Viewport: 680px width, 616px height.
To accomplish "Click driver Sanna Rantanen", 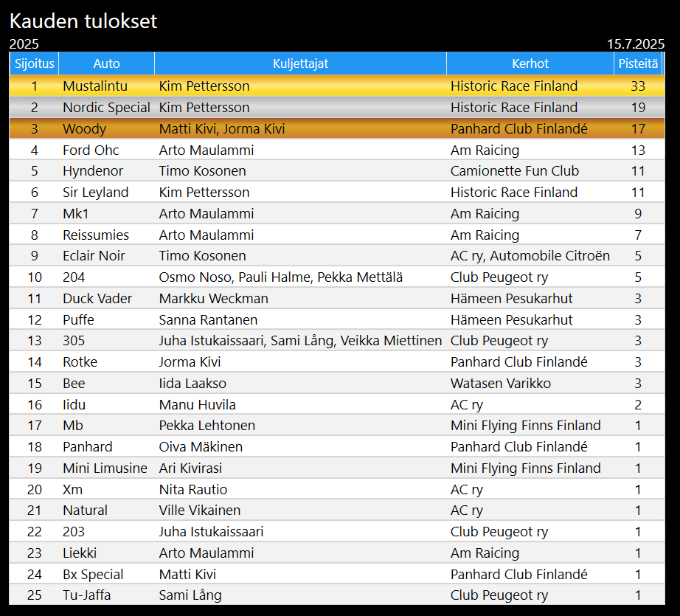I will (208, 319).
